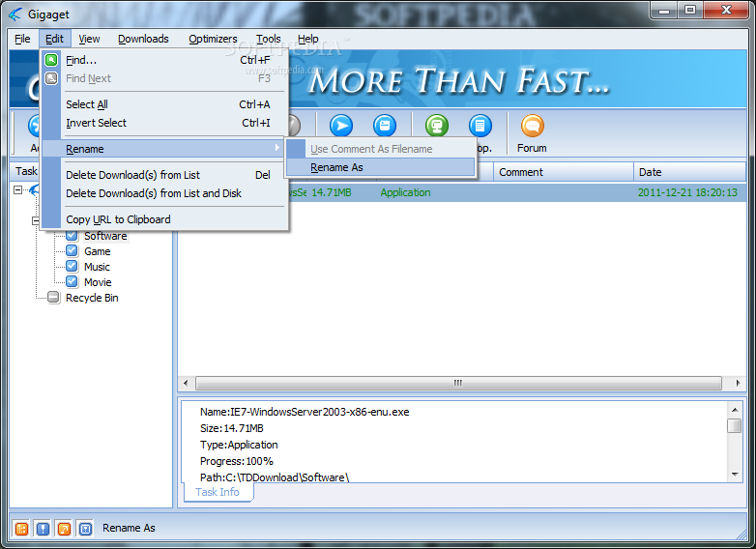Click the orange arrow status bar icon
This screenshot has height=549, width=756.
[x=64, y=529]
